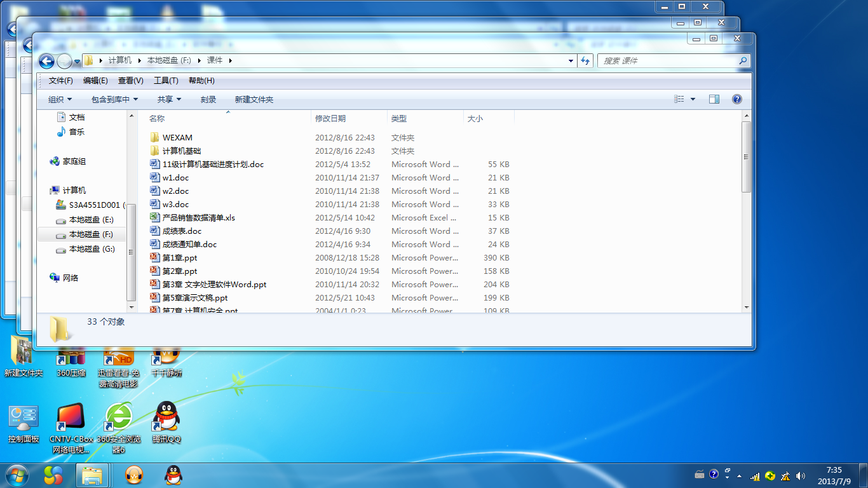Select 文档 in the navigation pane
This screenshot has width=868, height=488.
pos(71,117)
